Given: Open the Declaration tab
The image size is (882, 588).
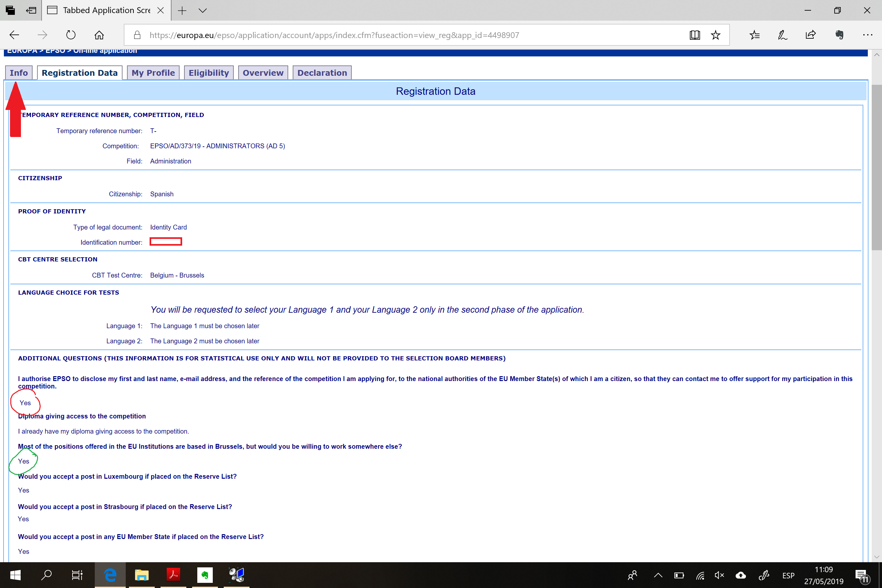Looking at the screenshot, I should coord(322,73).
